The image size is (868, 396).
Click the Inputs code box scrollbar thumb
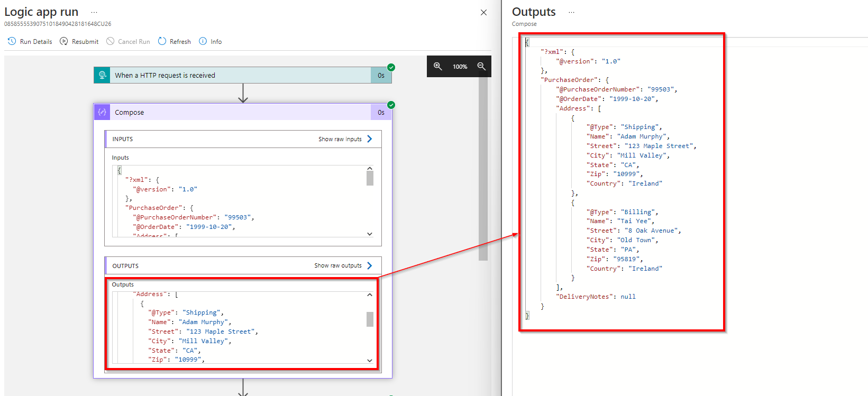point(370,179)
